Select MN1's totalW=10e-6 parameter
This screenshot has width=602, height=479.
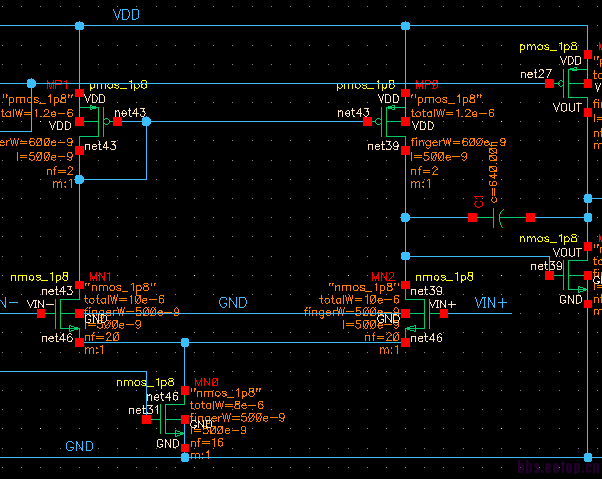click(x=124, y=299)
